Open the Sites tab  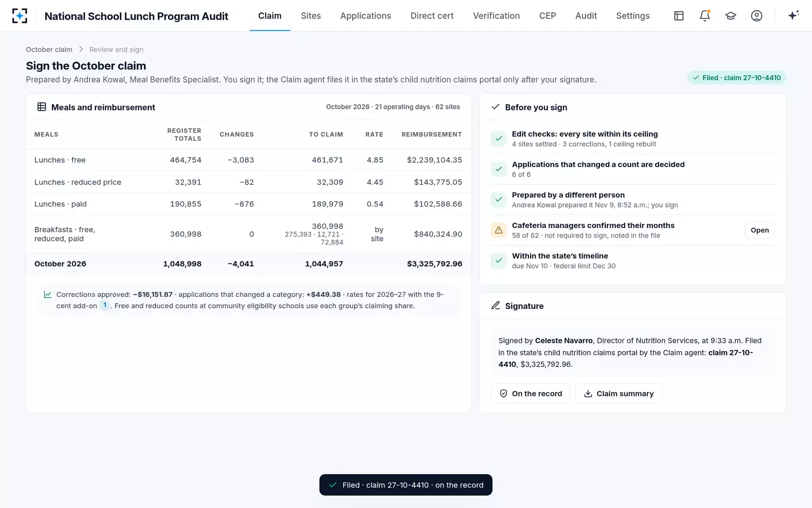pyautogui.click(x=311, y=16)
